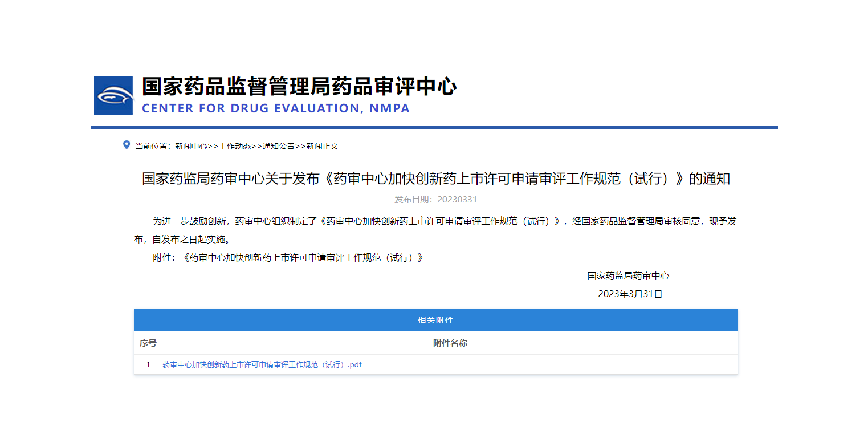
Task: Open 新闻中心 breadcrumb link
Action: (191, 146)
